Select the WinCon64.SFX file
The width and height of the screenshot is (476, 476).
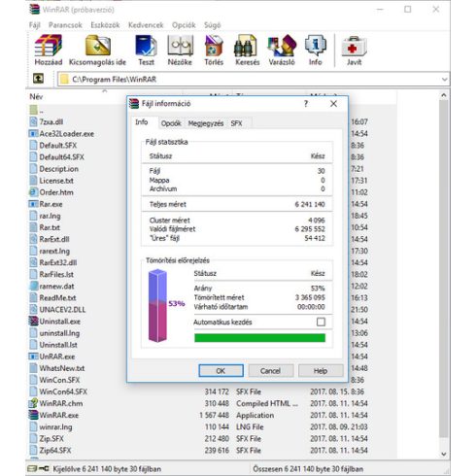click(63, 391)
